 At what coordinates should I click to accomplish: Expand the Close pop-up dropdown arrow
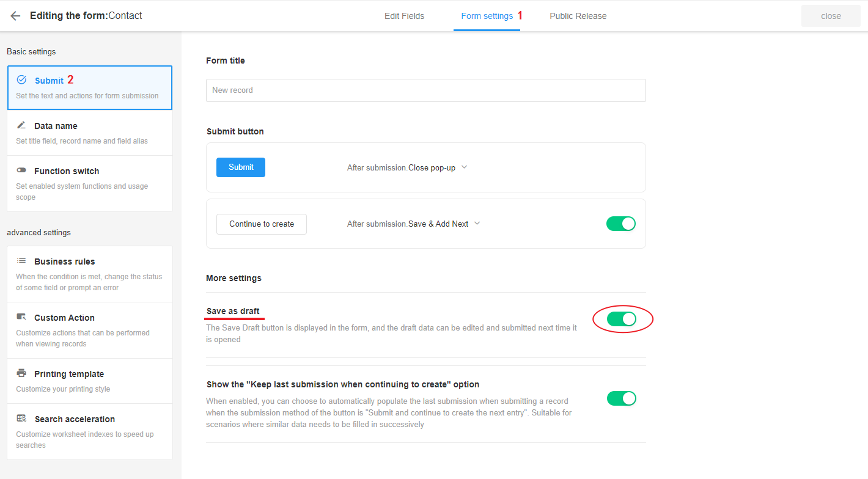point(464,167)
